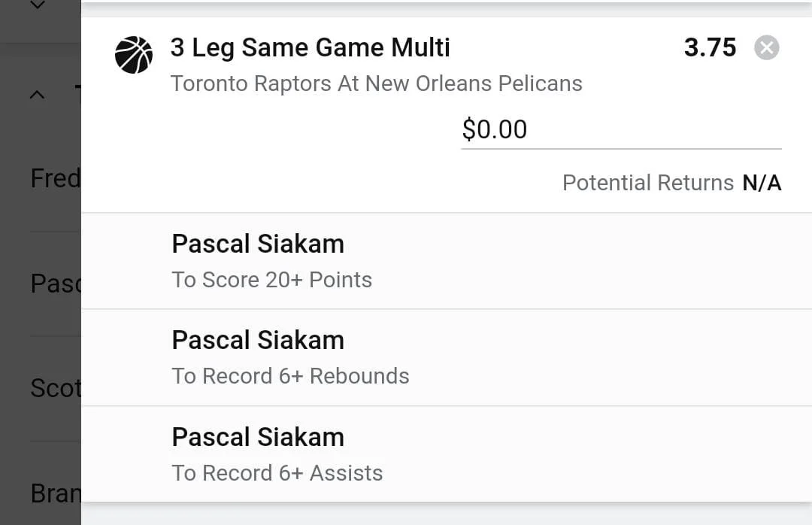Image resolution: width=812 pixels, height=525 pixels.
Task: Select the partially hidden Bran player row
Action: click(x=54, y=493)
